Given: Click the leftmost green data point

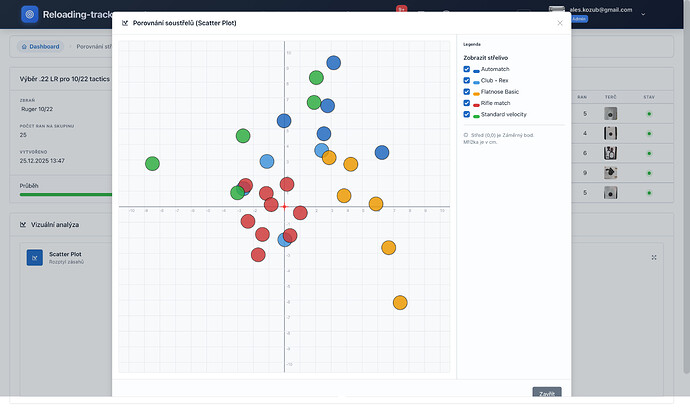Looking at the screenshot, I should click(x=152, y=163).
